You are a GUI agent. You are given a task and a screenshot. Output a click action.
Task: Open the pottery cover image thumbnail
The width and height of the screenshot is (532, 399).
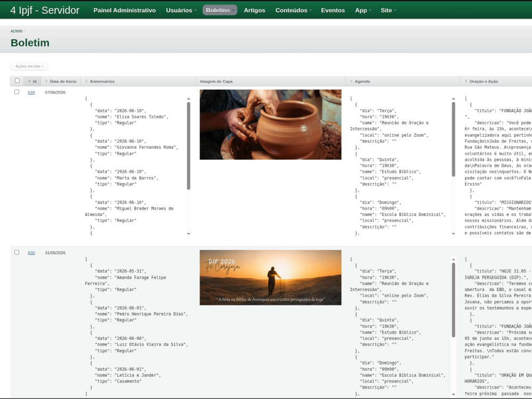270,124
